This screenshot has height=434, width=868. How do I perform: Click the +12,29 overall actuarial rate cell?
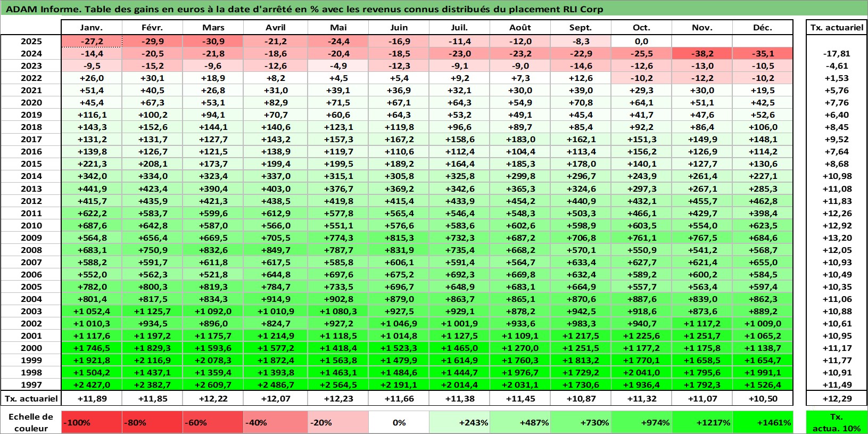(x=837, y=398)
